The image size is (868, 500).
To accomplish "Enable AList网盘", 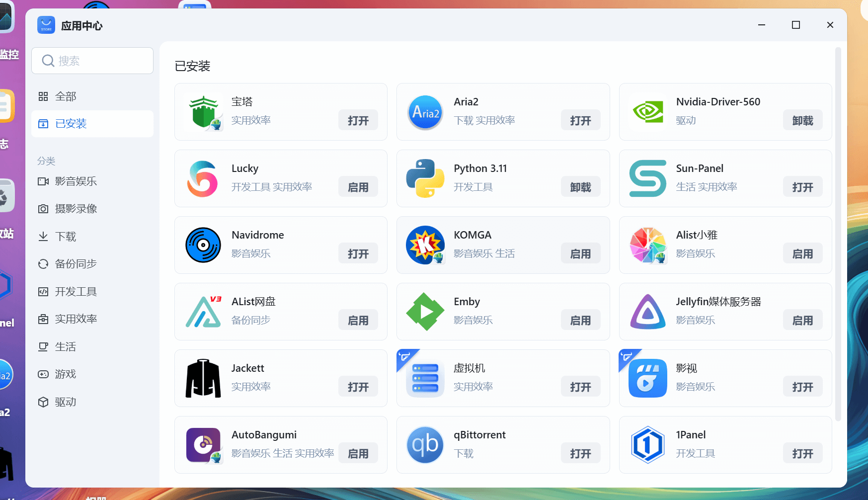I will point(358,320).
